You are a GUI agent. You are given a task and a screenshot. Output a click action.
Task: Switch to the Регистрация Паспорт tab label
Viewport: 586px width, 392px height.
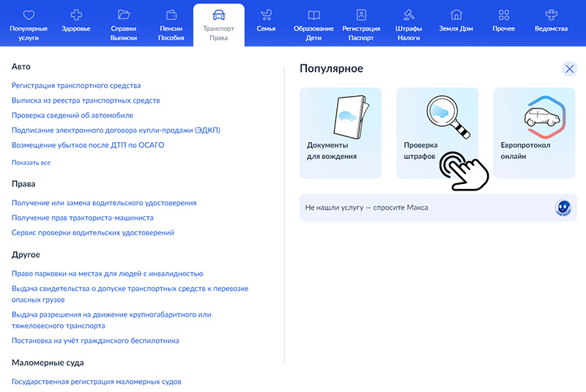pos(361,33)
